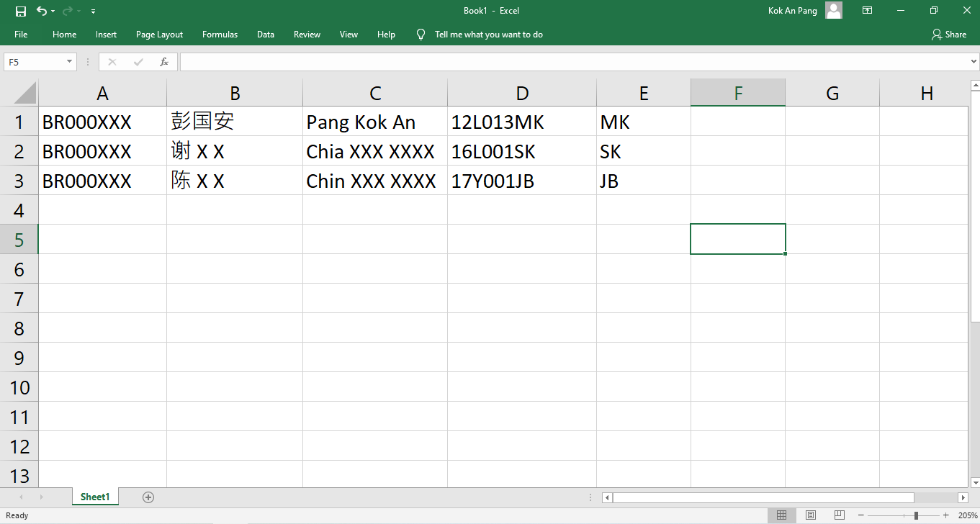Screen dimensions: 980x524
Task: Click the Zoom Out minus icon
Action: (861, 515)
